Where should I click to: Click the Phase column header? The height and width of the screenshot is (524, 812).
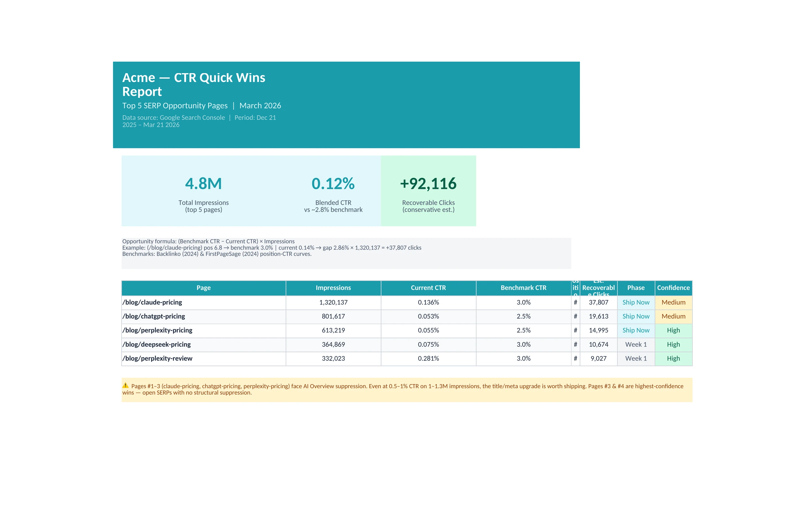coord(635,288)
